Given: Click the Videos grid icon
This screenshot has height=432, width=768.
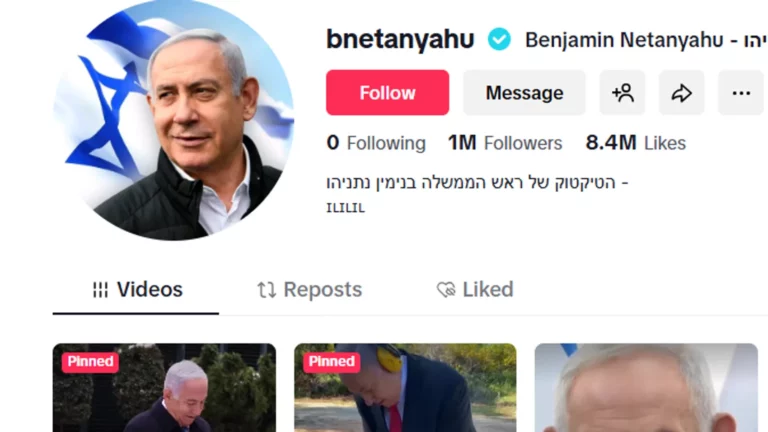Looking at the screenshot, I should tap(100, 290).
